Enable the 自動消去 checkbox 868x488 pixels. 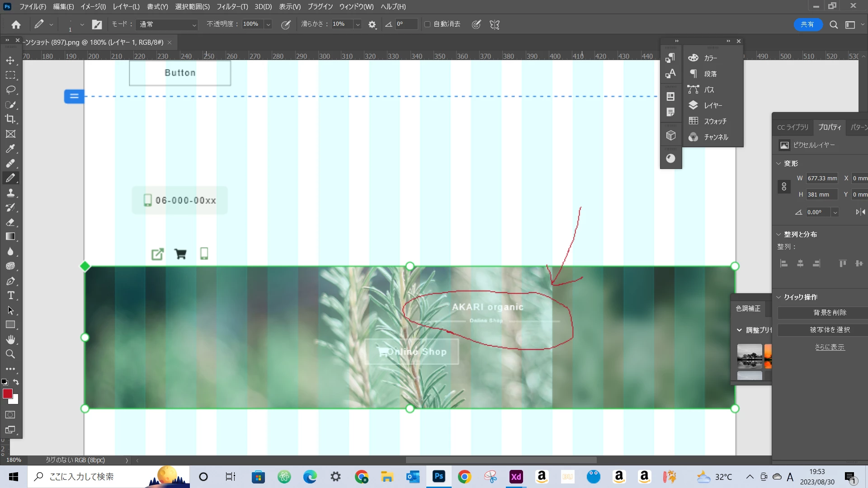pos(427,24)
